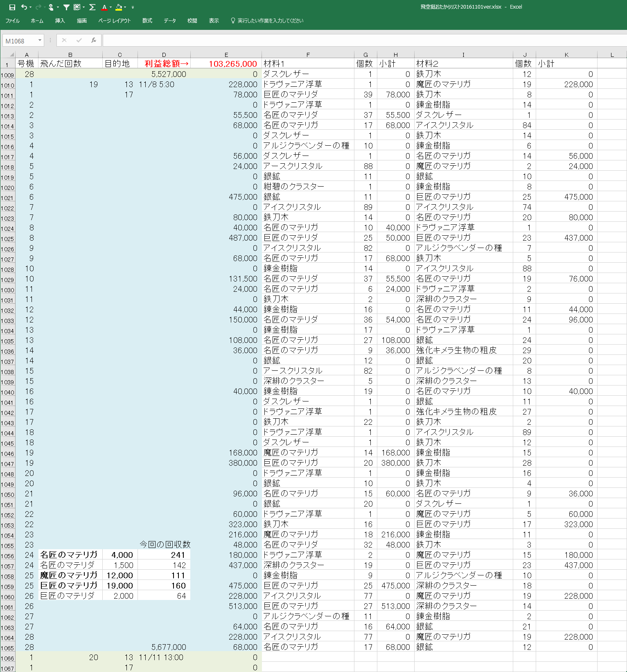This screenshot has width=627, height=672.
Task: Open the font color dropdown arrow
Action: coord(111,7)
